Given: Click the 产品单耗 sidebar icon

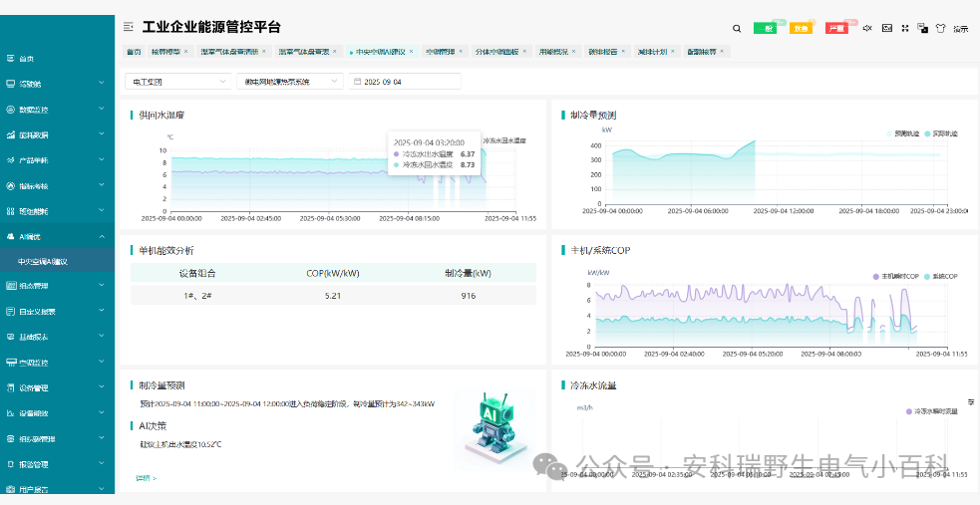Looking at the screenshot, I should [10, 160].
